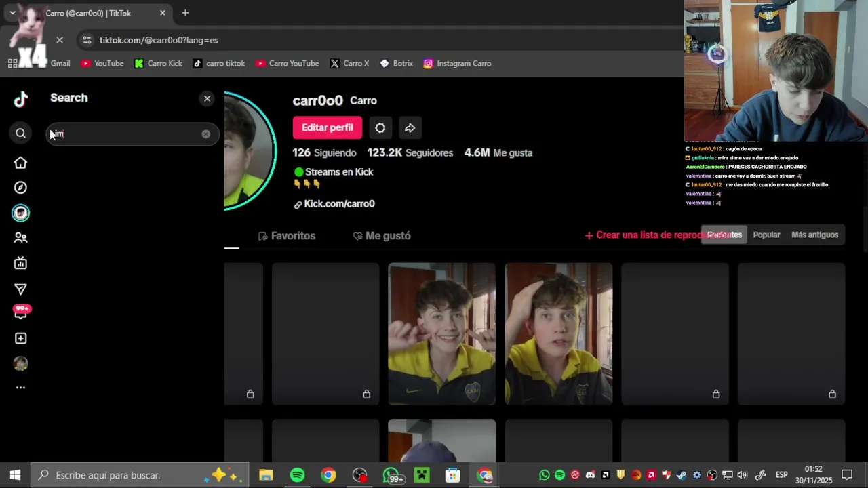Image resolution: width=868 pixels, height=488 pixels.
Task: View the 126 Siguiendo list
Action: coord(324,152)
